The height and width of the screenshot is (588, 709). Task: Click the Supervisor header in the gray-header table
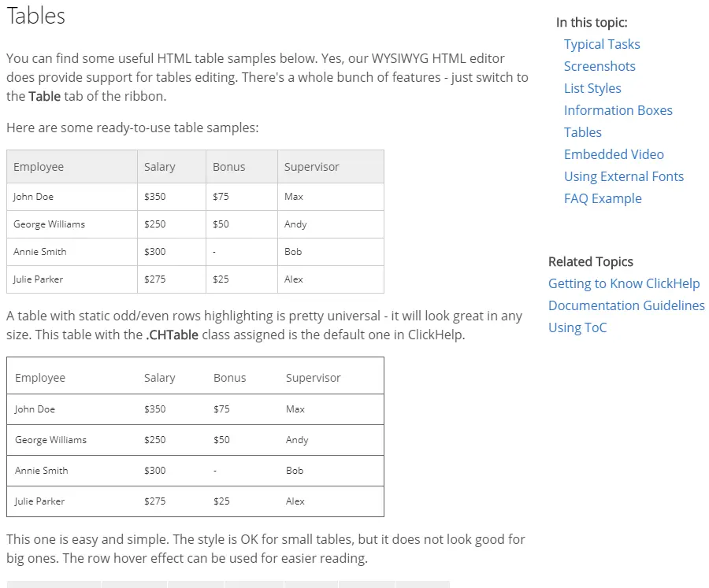[x=312, y=167]
